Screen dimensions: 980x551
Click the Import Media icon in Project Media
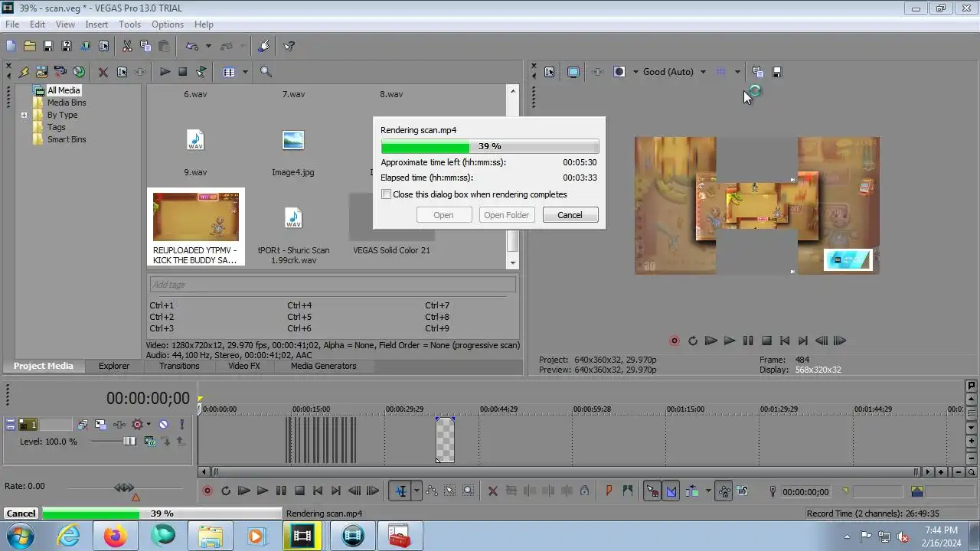click(41, 72)
